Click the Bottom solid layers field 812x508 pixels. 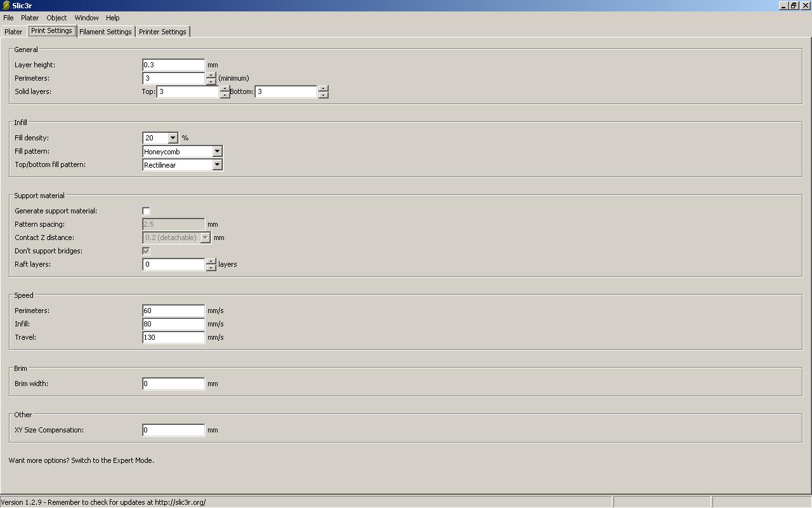pyautogui.click(x=286, y=91)
